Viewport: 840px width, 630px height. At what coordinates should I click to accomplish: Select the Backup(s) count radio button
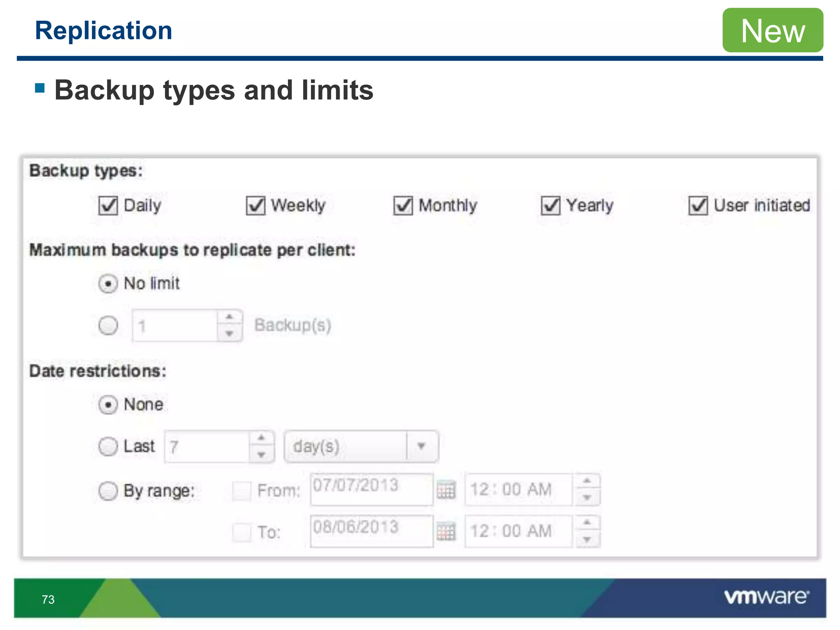click(108, 326)
